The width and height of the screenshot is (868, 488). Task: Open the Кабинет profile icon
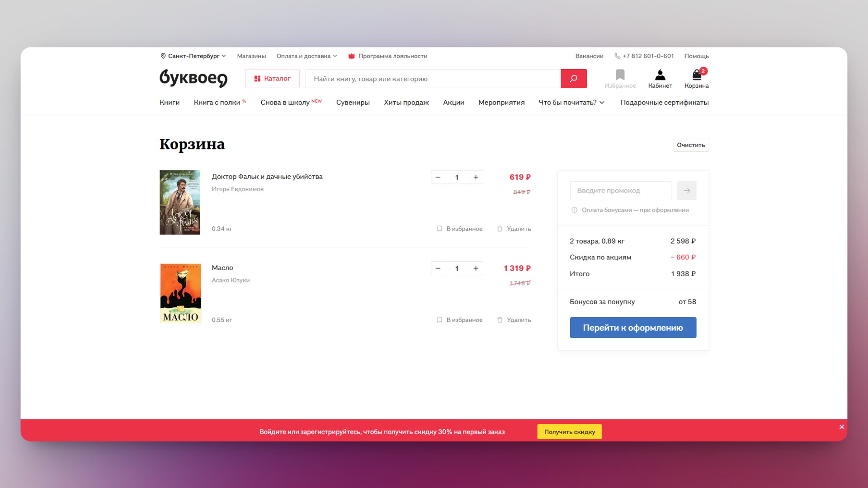coord(660,78)
